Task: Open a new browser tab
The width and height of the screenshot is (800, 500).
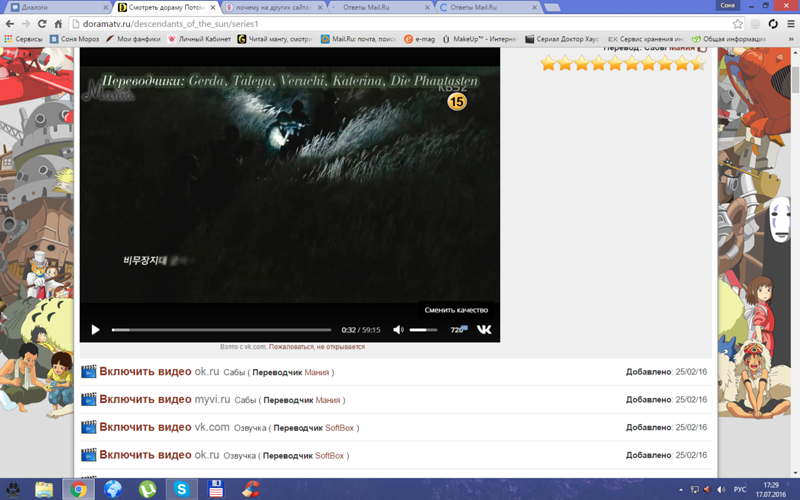Action: click(x=552, y=7)
